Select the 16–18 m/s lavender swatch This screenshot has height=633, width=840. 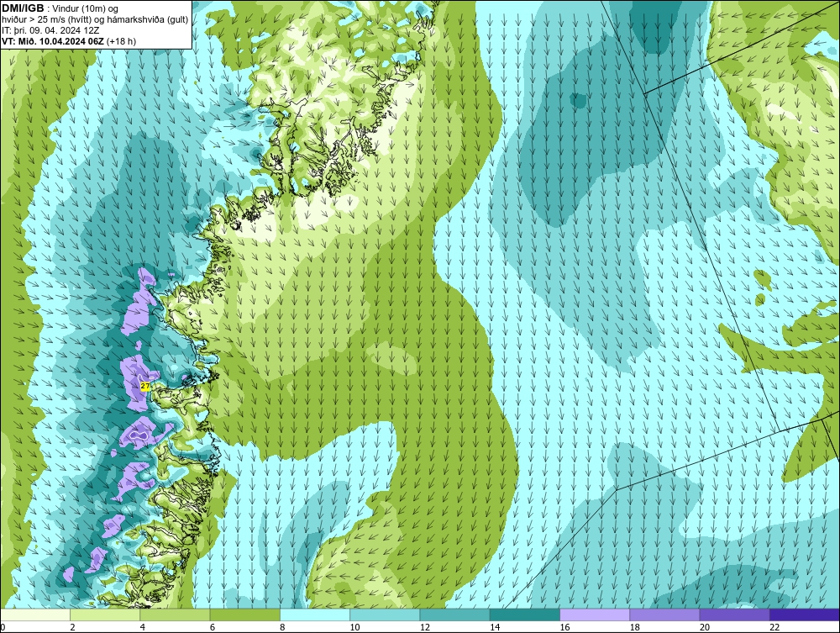point(595,615)
